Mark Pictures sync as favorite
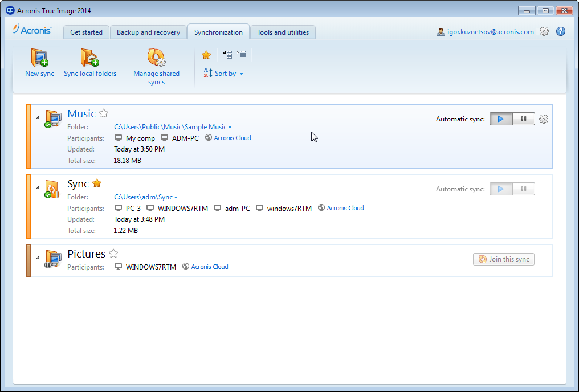The width and height of the screenshot is (579, 392). coord(113,254)
